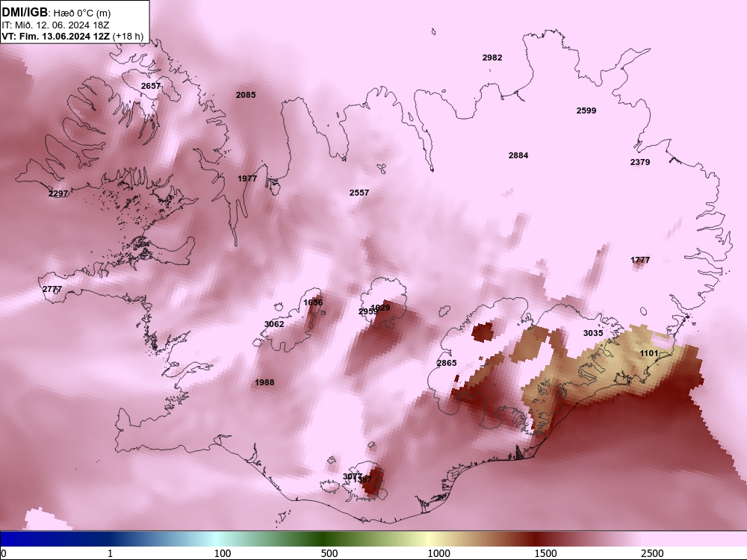This screenshot has height=560, width=747.
Task: Select the legend label 1500
Action: (x=545, y=553)
